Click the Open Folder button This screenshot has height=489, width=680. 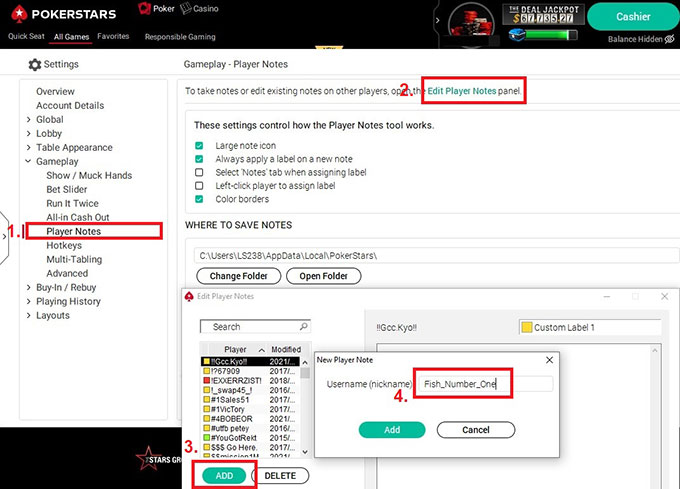[324, 276]
